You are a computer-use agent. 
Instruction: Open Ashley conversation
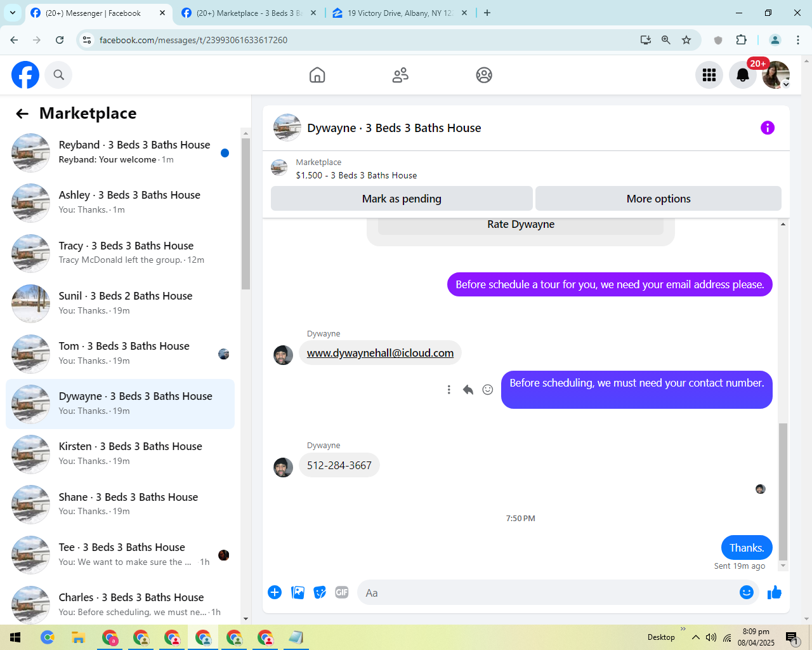[121, 202]
